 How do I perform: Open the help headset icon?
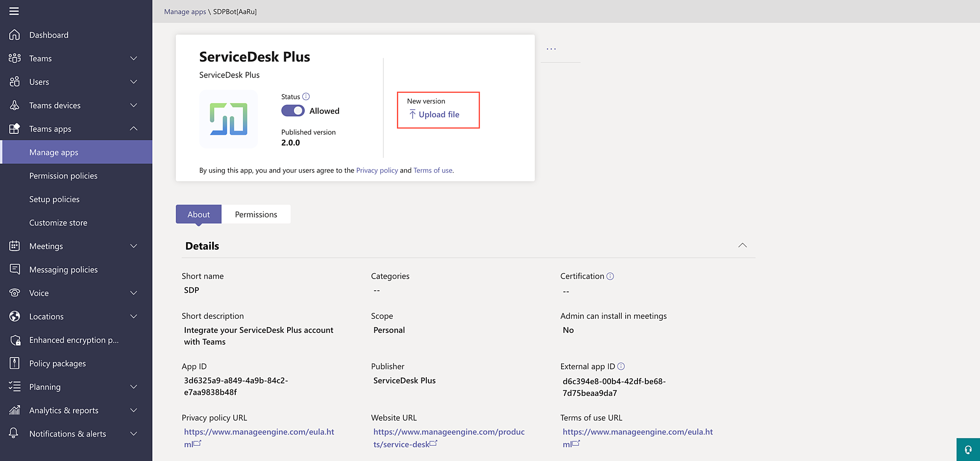968,450
